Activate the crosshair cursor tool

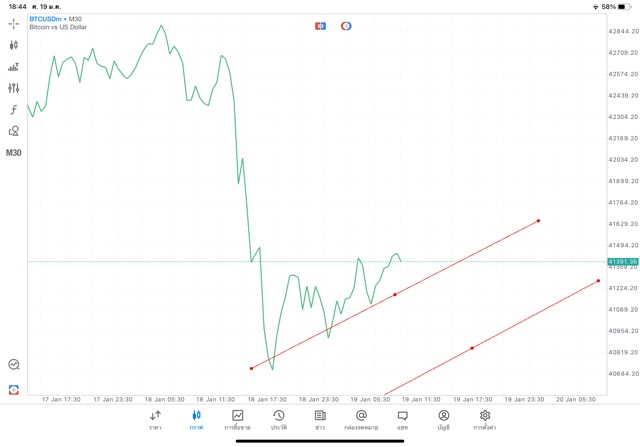coord(14,23)
